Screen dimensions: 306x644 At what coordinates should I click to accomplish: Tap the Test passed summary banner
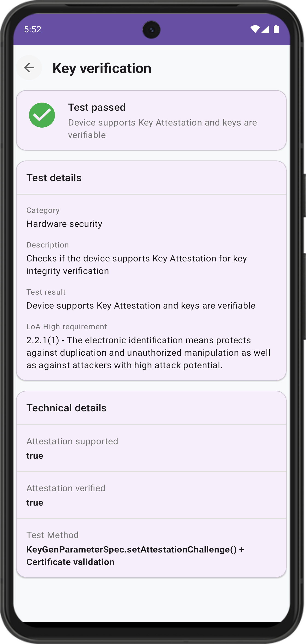point(151,120)
